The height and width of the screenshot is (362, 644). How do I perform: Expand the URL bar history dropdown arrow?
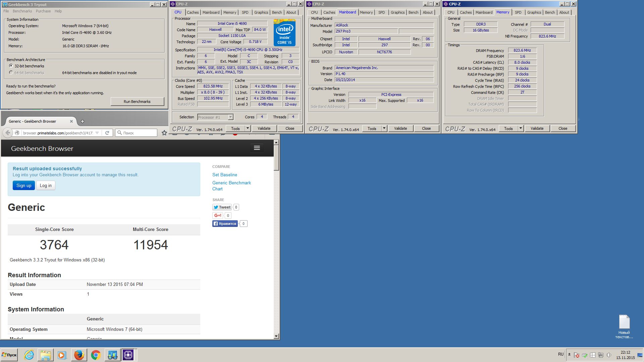click(97, 133)
